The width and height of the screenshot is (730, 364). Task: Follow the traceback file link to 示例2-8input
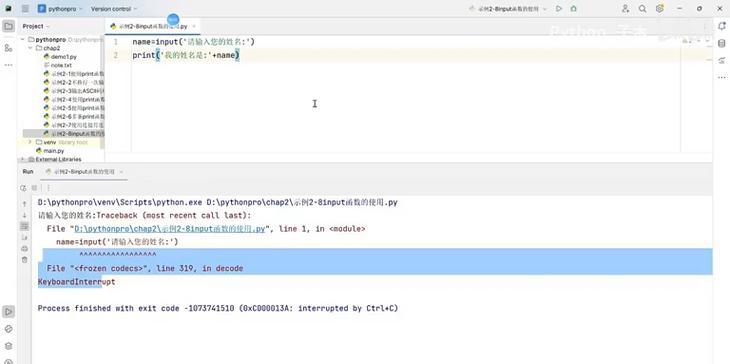[169, 229]
